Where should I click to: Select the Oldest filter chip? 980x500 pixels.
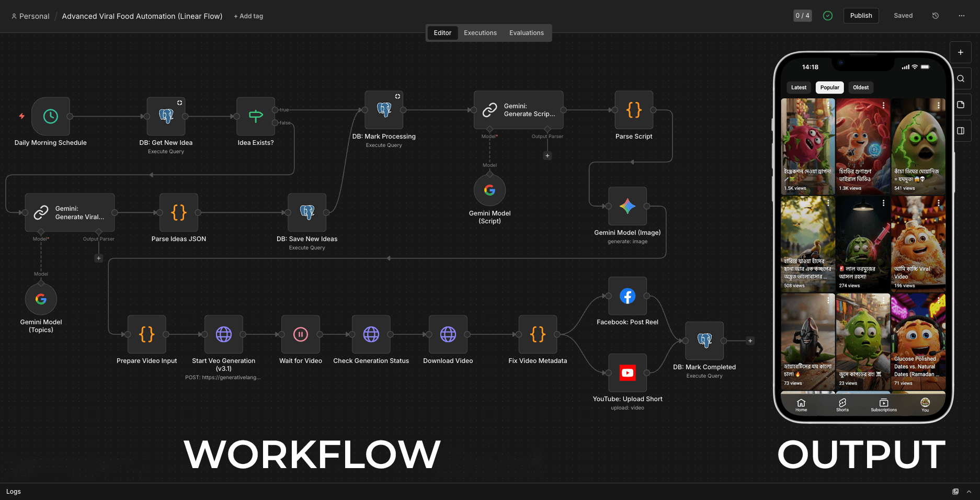pos(861,87)
